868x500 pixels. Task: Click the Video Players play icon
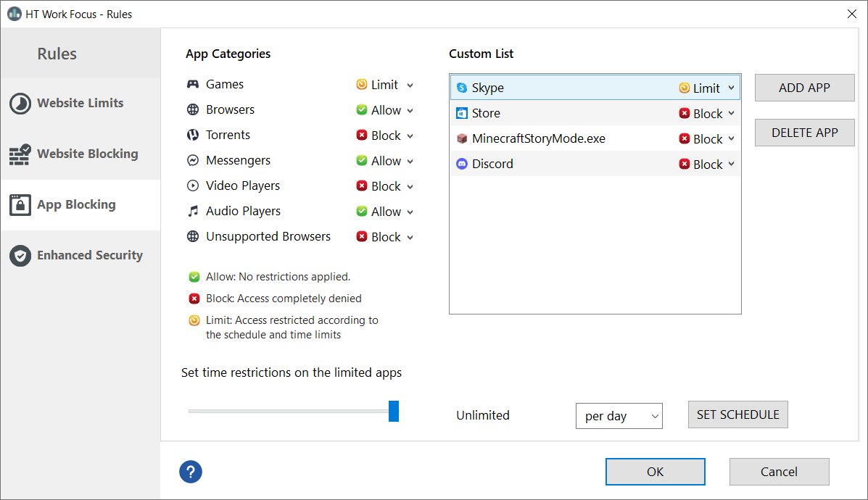[x=193, y=186]
